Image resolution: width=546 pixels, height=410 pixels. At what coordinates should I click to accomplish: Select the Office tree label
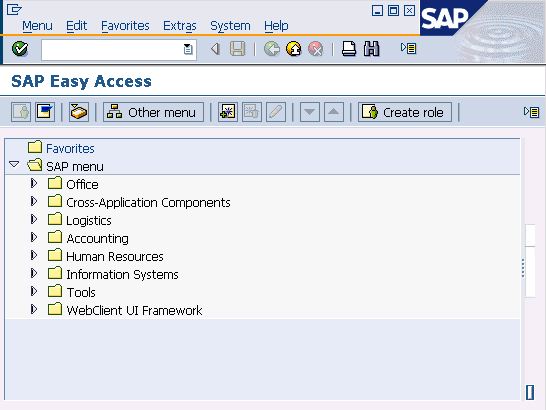(x=82, y=184)
